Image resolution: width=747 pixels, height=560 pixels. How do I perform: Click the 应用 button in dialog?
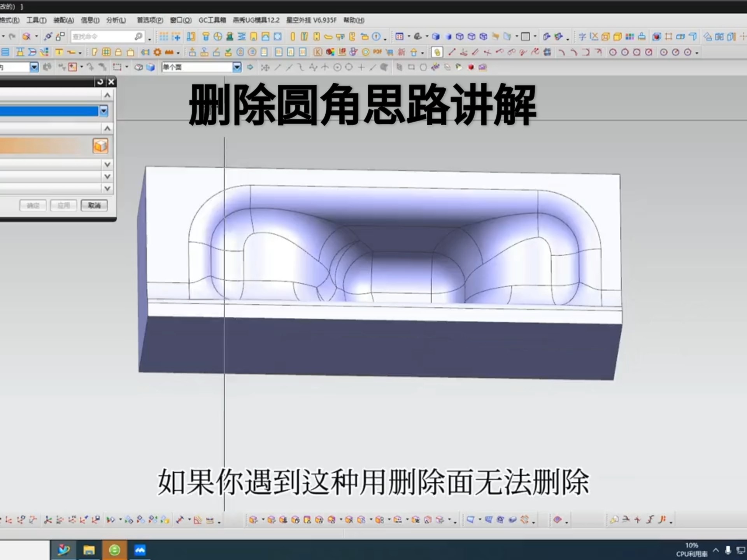click(63, 205)
